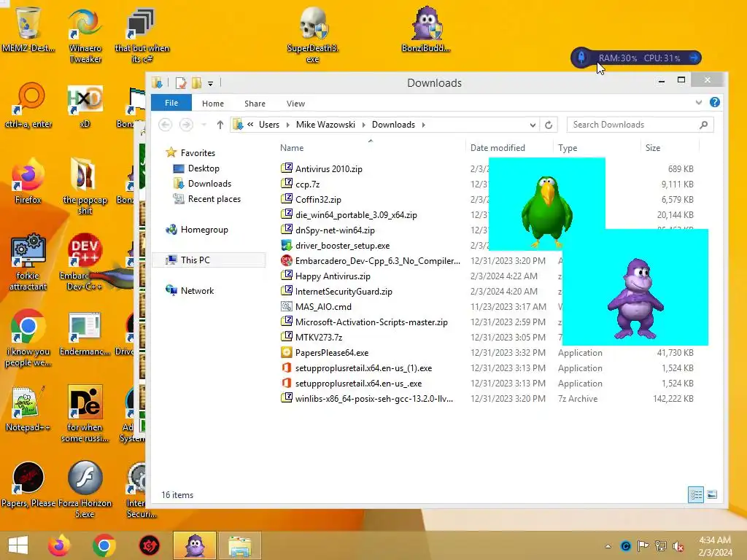Select Network in navigation pane
The image size is (747, 560).
197,291
